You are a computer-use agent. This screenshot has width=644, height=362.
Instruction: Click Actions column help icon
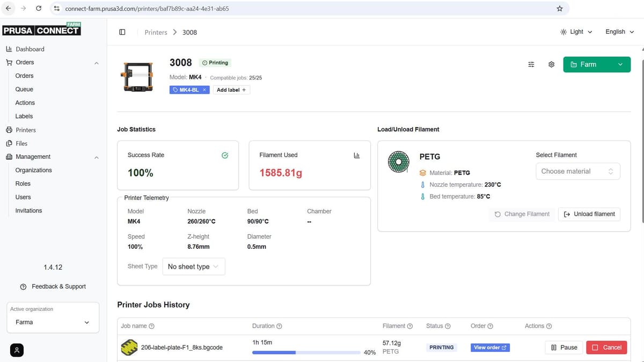point(548,326)
